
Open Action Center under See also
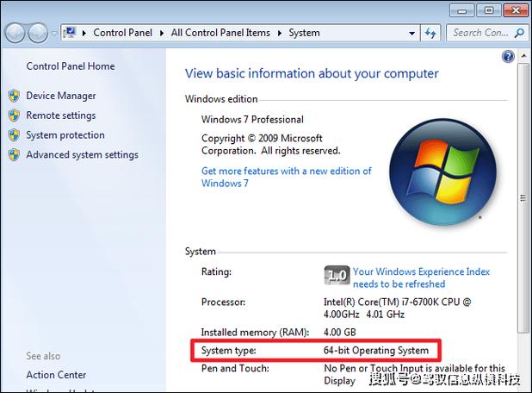[x=56, y=375]
